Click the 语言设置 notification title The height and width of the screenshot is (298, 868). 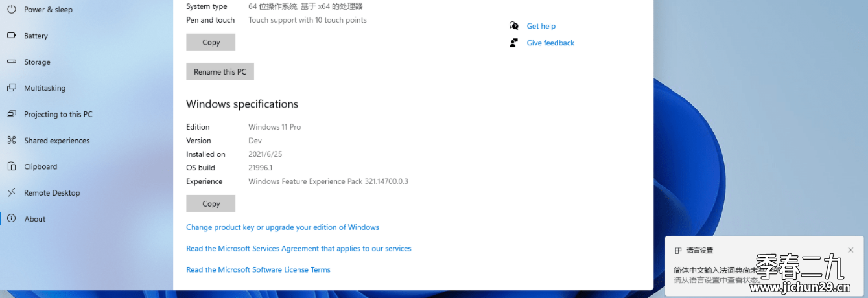[x=700, y=251]
